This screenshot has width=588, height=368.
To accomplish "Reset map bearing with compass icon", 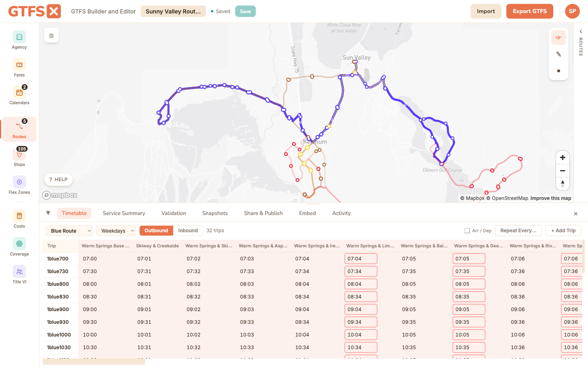I will click(563, 184).
